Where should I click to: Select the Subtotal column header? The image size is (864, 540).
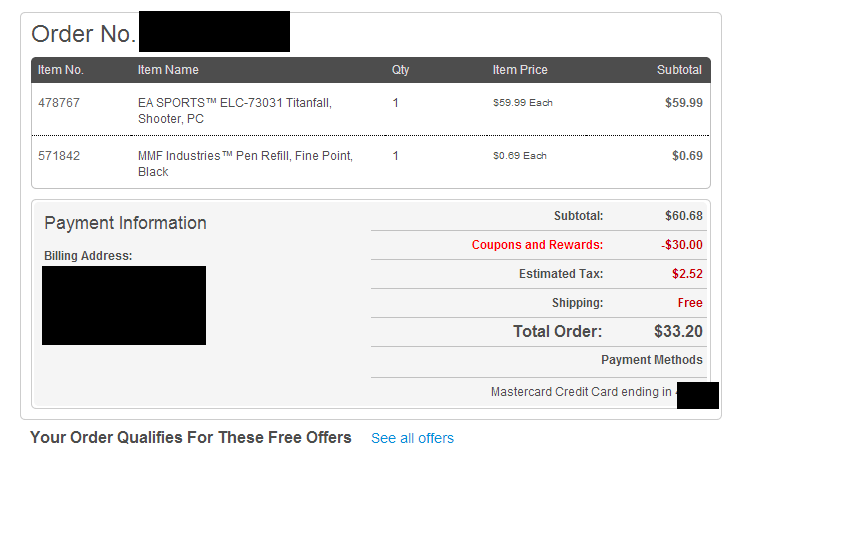click(x=679, y=70)
